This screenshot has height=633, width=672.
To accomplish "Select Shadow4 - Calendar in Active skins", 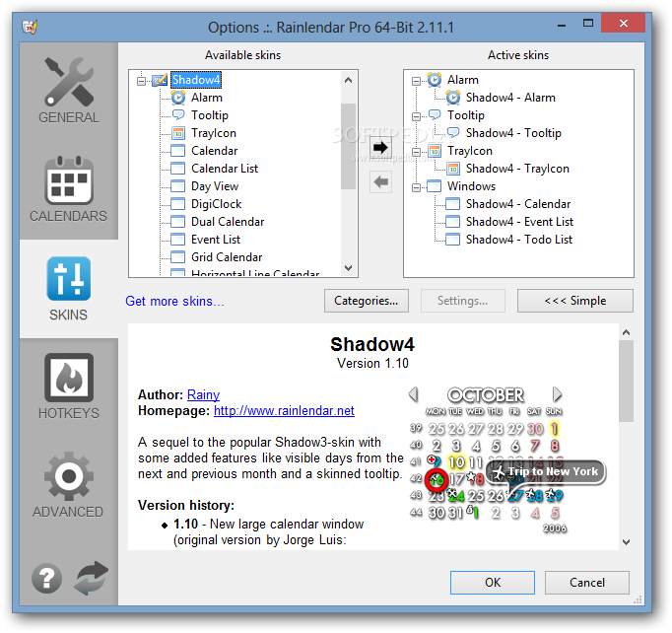I will pos(518,204).
